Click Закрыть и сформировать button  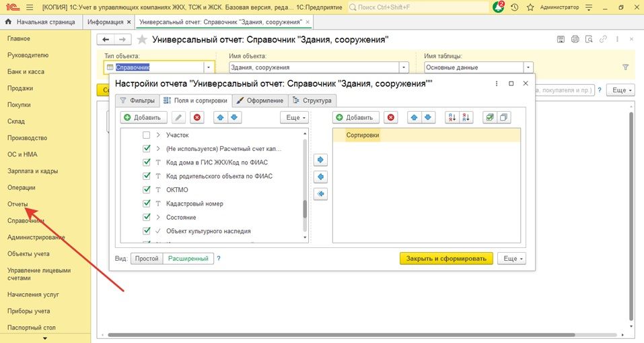446,258
